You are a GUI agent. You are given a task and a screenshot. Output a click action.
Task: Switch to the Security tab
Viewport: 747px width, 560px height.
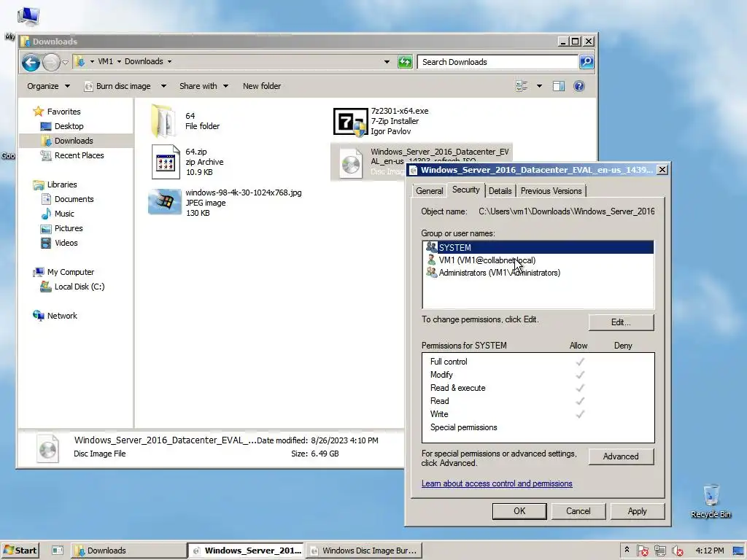click(466, 190)
